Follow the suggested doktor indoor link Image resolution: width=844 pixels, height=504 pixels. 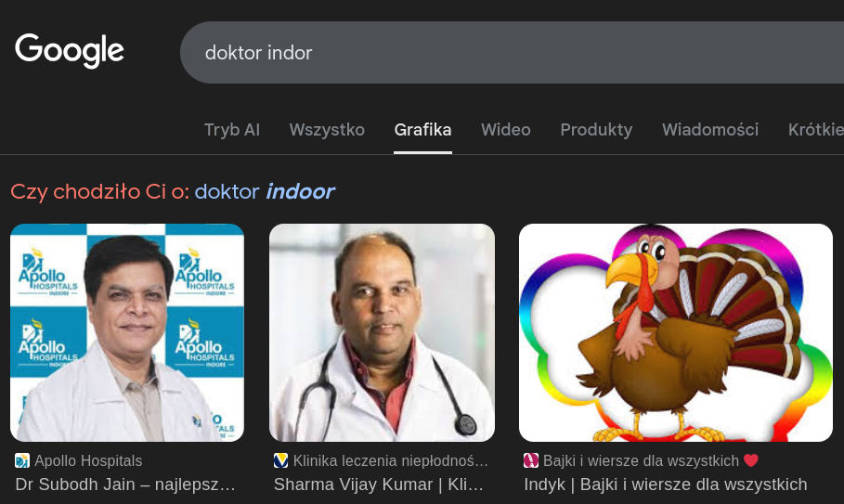click(x=265, y=191)
